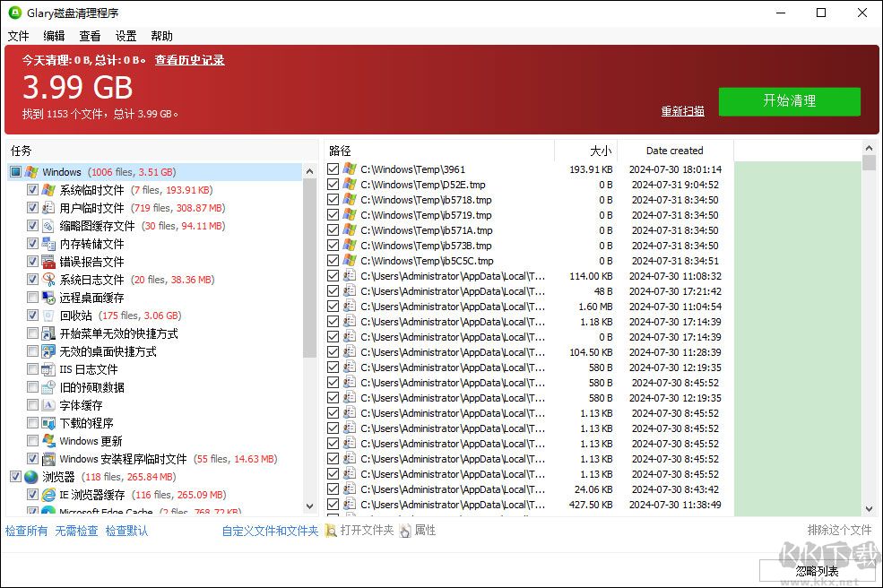883x588 pixels.
Task: Open the 编辑 menu
Action: click(x=54, y=36)
